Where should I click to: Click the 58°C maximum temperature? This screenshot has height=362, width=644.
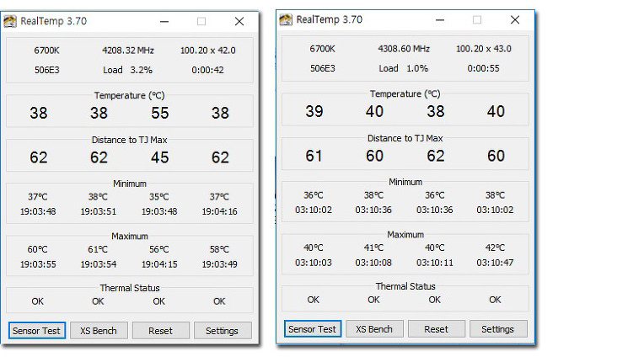coord(219,249)
